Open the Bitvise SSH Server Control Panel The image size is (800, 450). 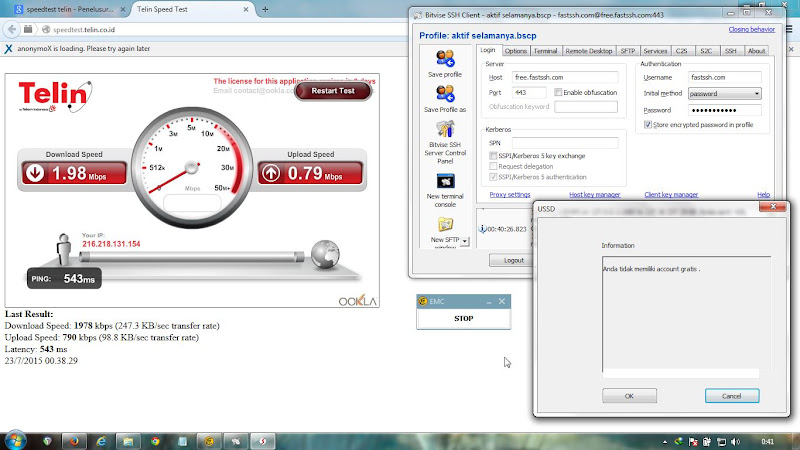click(x=445, y=142)
